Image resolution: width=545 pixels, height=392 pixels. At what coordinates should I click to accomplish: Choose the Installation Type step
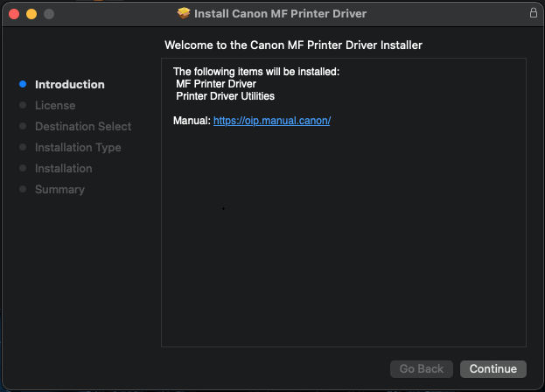point(78,148)
